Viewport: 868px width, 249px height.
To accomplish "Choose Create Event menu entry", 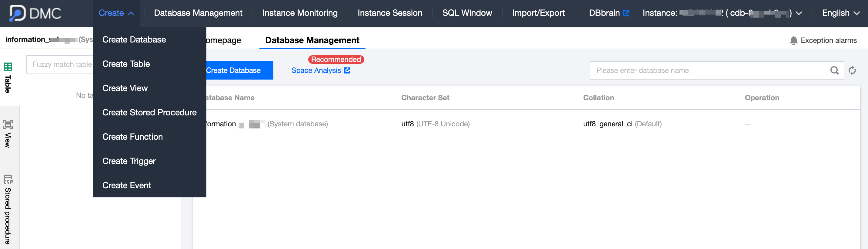I will tap(126, 185).
